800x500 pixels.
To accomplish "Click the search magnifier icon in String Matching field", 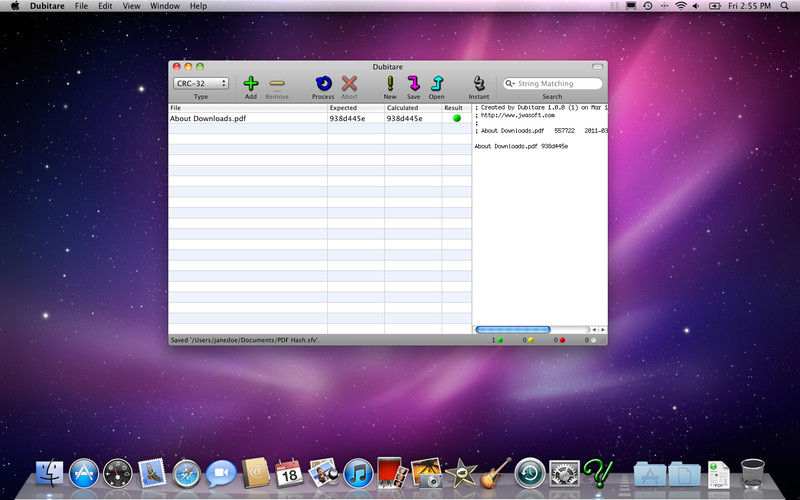I will [x=509, y=83].
